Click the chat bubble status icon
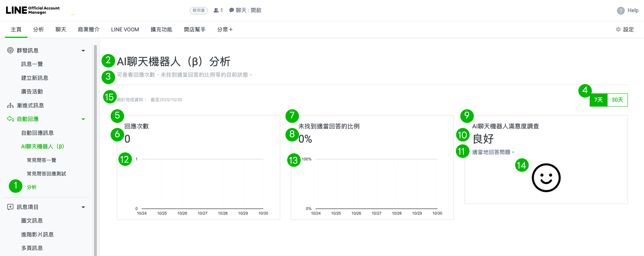The width and height of the screenshot is (644, 256). click(232, 10)
